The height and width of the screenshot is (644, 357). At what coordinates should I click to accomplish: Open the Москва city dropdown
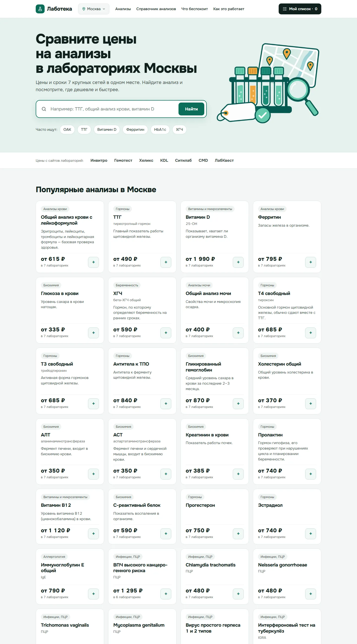[x=93, y=9]
